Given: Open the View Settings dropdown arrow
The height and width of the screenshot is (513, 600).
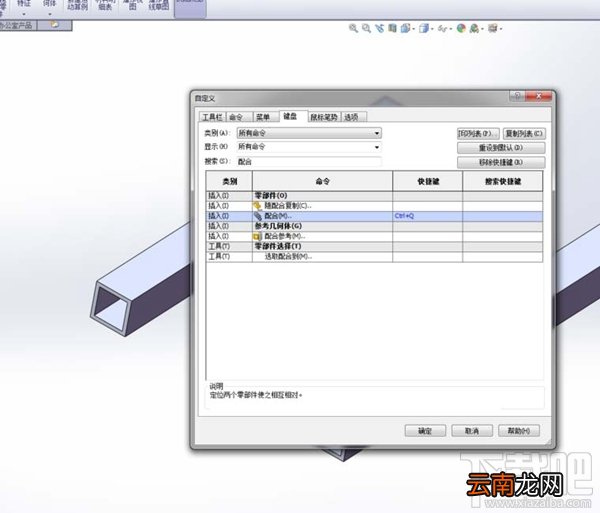Looking at the screenshot, I should click(x=501, y=29).
